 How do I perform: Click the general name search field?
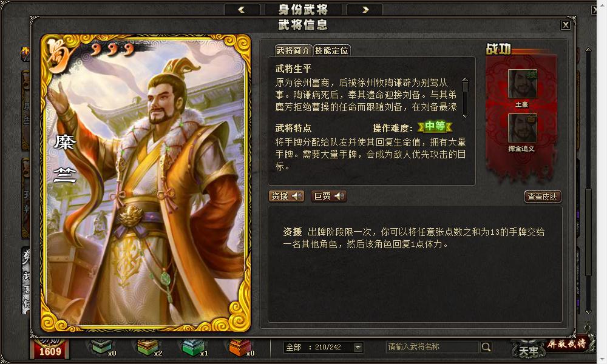click(432, 347)
